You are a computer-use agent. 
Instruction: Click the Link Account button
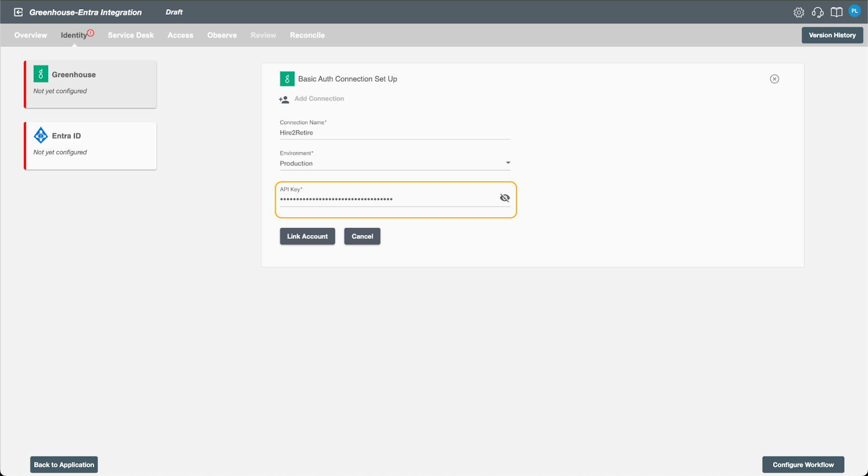308,236
